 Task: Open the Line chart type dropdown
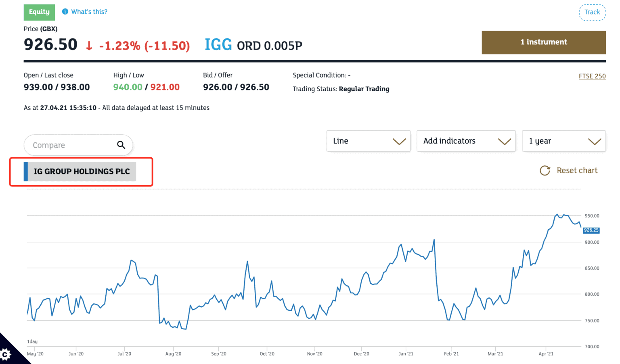[x=368, y=141]
